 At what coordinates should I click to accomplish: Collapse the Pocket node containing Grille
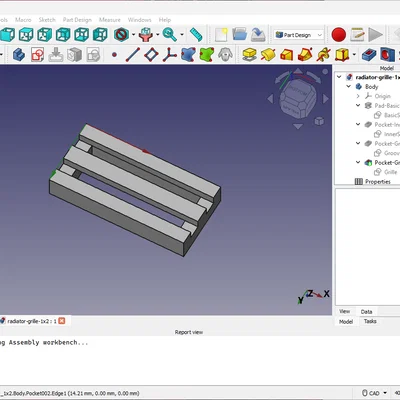click(358, 162)
